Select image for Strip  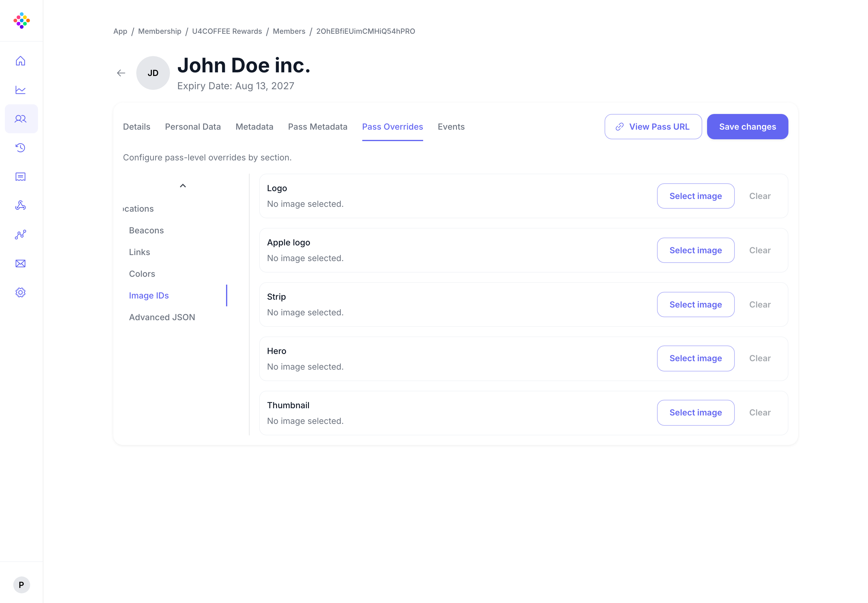pos(695,305)
